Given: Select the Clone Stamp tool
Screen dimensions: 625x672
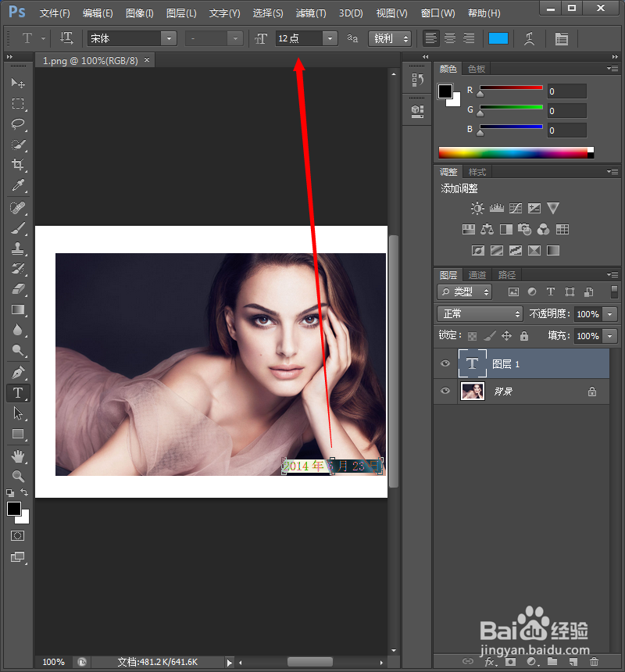Looking at the screenshot, I should pyautogui.click(x=17, y=248).
